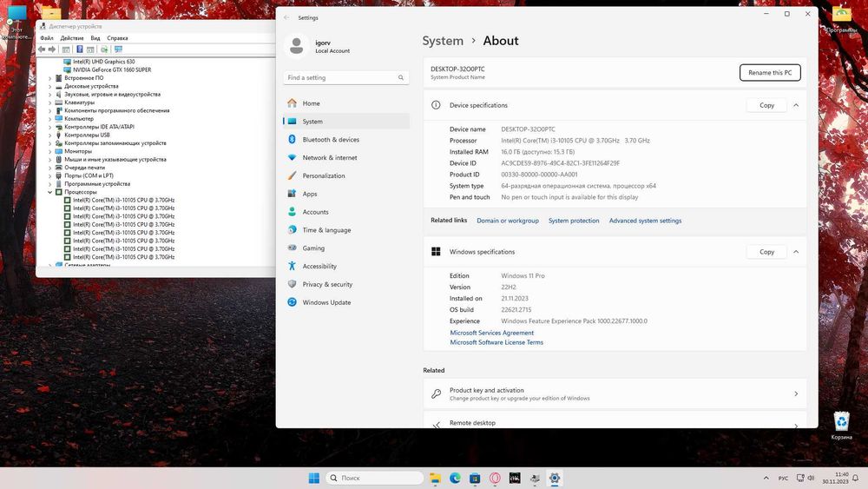This screenshot has height=489, width=868.
Task: Collapse Device specifications section
Action: point(796,105)
